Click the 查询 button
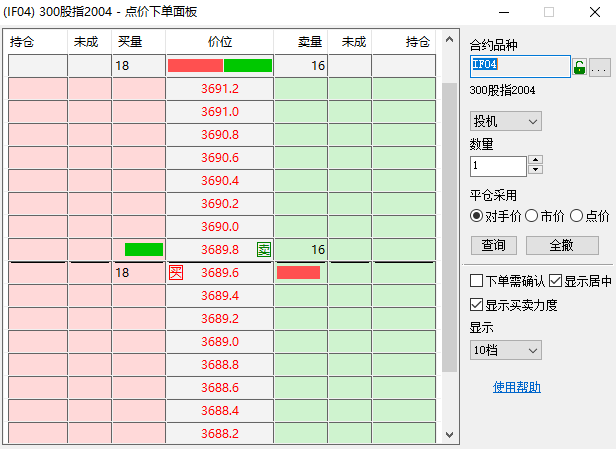616x449 pixels. (494, 246)
